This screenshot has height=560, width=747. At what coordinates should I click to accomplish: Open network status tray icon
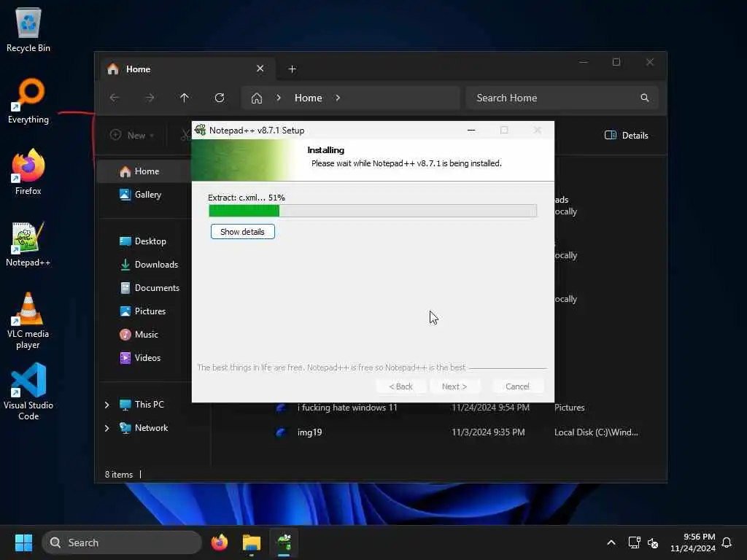click(x=634, y=542)
